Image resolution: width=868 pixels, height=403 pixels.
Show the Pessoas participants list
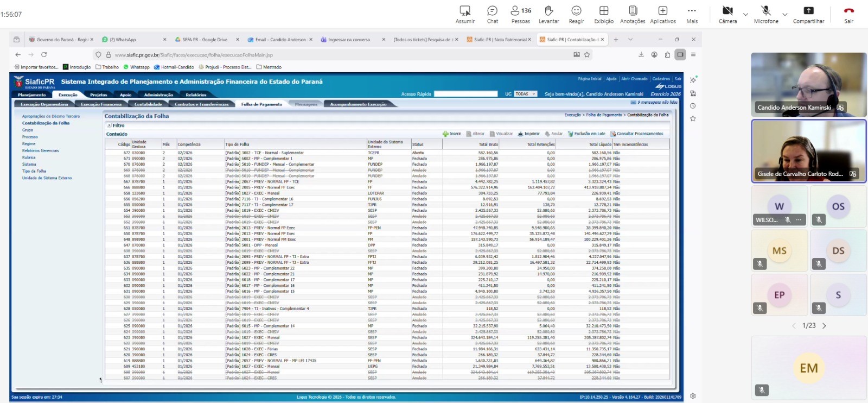520,15
